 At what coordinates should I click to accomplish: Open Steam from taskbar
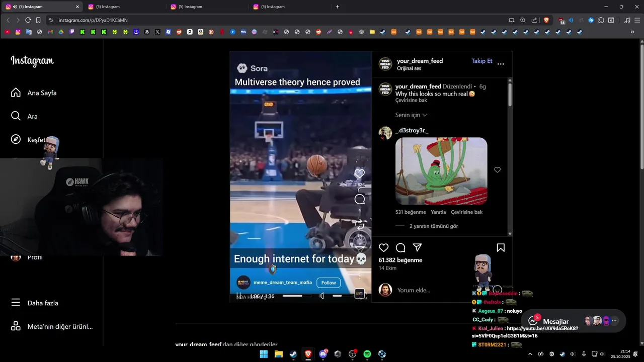(293, 354)
